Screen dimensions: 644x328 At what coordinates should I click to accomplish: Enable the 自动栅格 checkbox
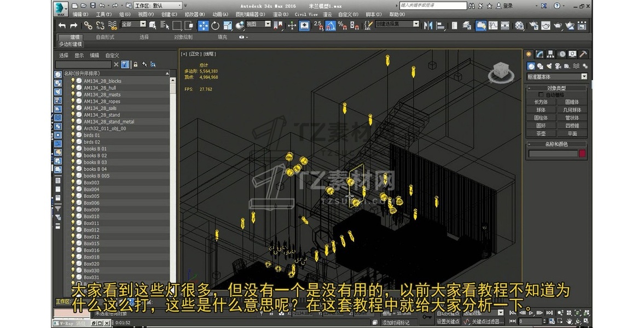tap(542, 95)
